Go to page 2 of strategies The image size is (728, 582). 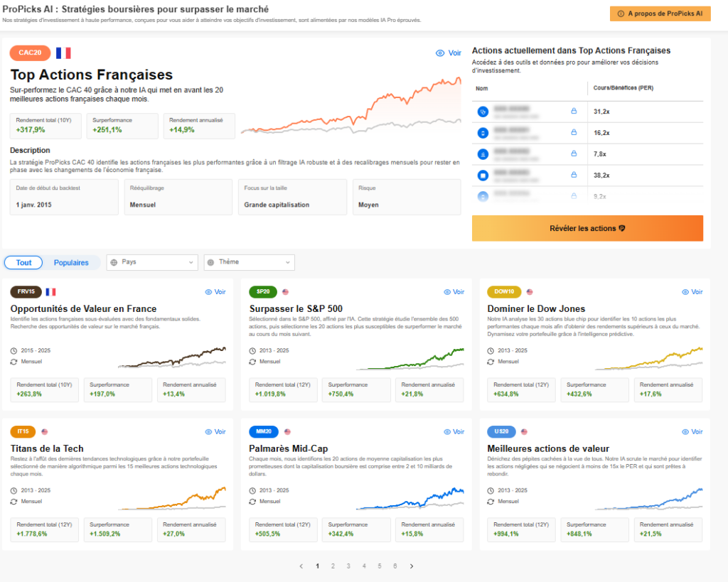pyautogui.click(x=333, y=566)
